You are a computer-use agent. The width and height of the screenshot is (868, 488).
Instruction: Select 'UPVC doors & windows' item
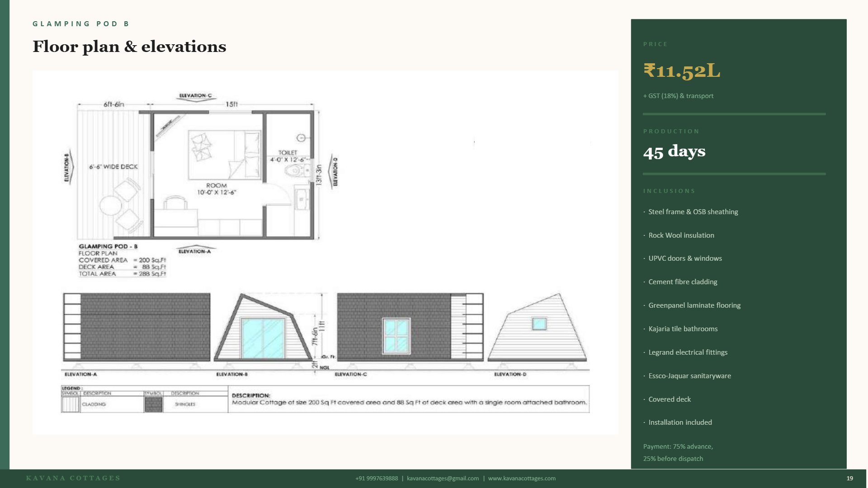685,258
